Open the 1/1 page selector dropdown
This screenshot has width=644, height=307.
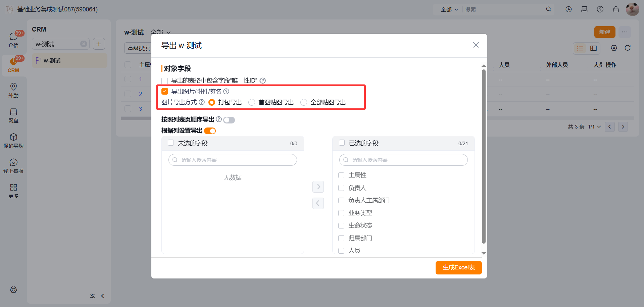click(x=594, y=127)
